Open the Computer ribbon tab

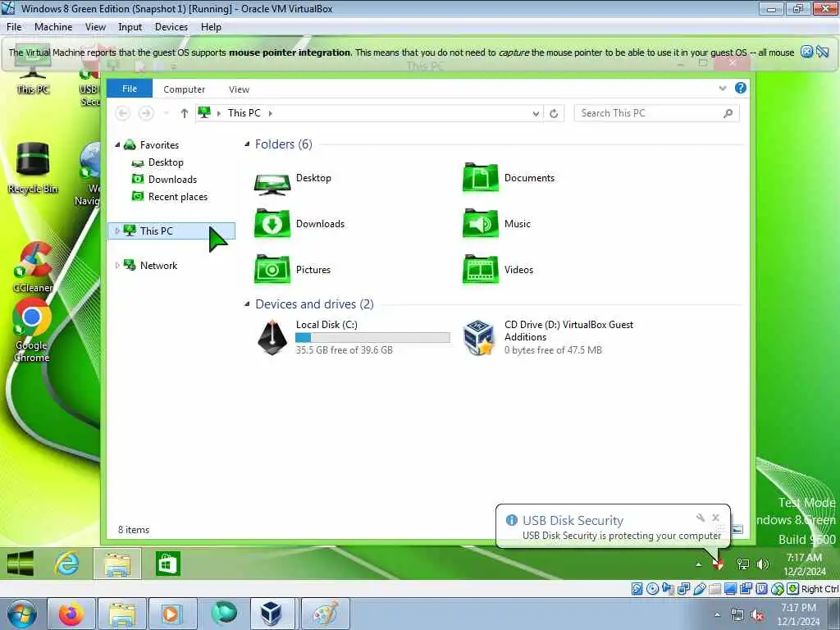(x=185, y=89)
